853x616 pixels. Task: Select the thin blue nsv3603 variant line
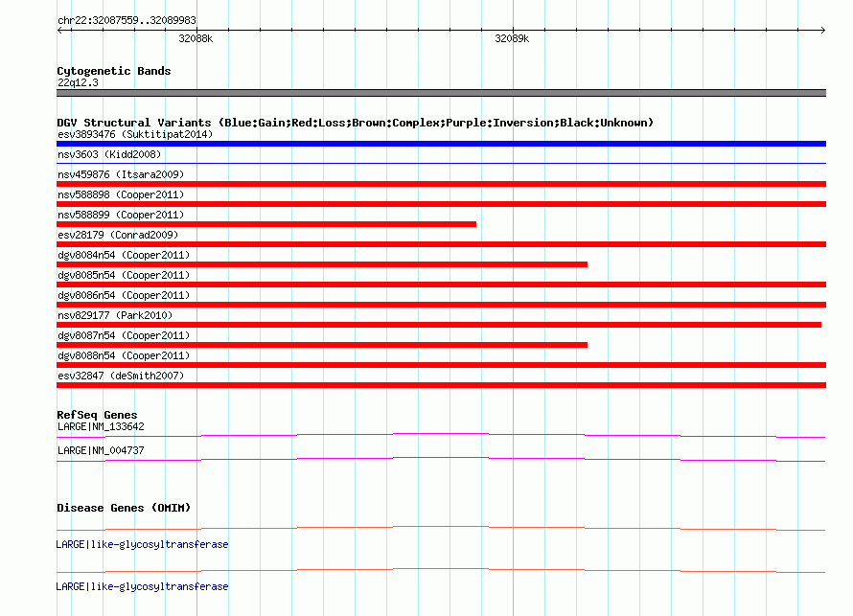click(x=441, y=163)
